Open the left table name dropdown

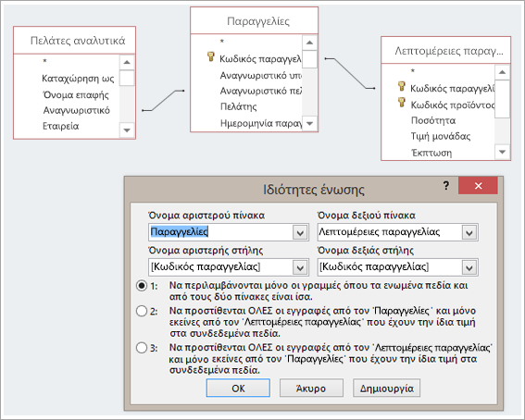pos(300,232)
